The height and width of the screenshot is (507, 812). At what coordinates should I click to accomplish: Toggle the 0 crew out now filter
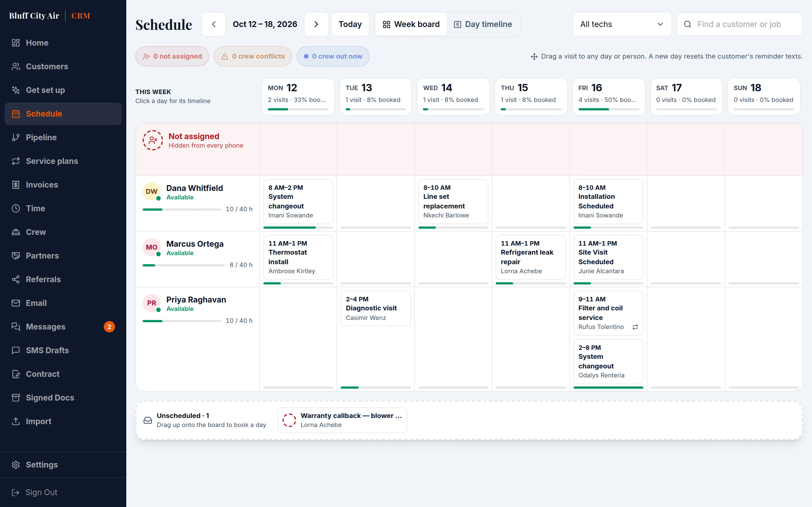333,56
